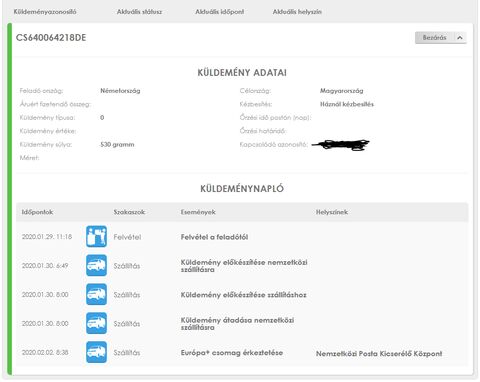Image resolution: width=480 pixels, height=382 pixels.
Task: Click event 'Küldemény előkészítése nemzetközi szállításra'
Action: point(244,266)
